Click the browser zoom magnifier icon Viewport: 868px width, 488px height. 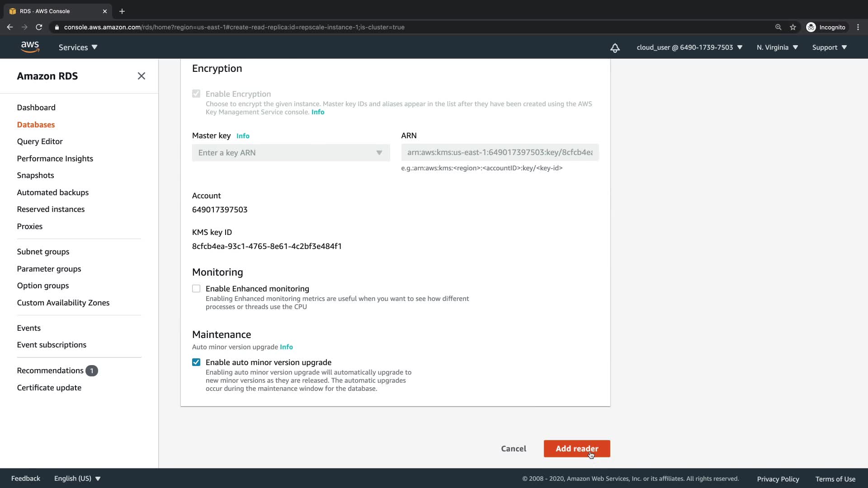click(778, 27)
